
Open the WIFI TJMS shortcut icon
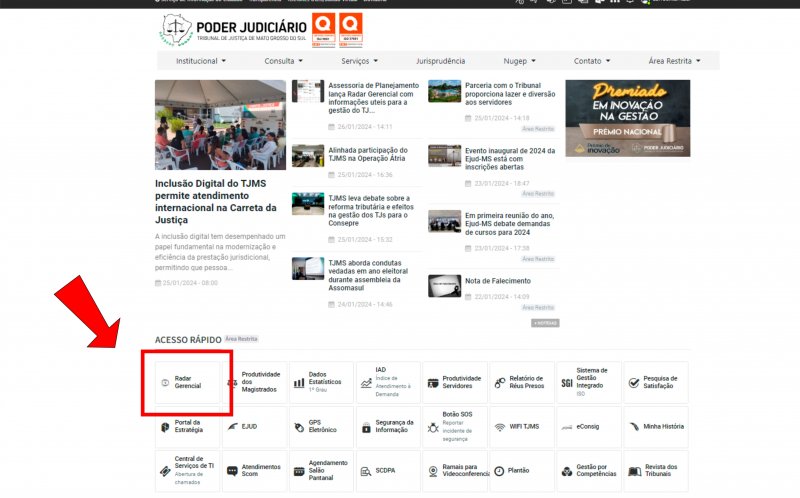[500, 427]
